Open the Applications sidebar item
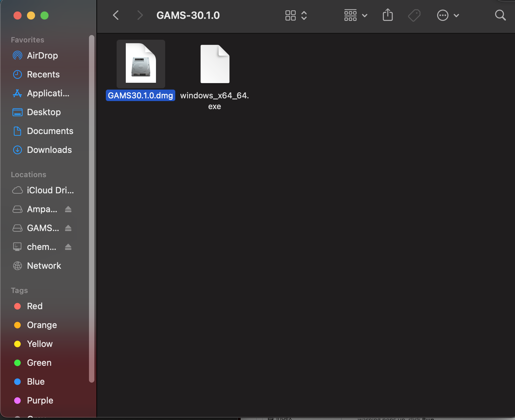This screenshot has height=420, width=515. (x=48, y=93)
